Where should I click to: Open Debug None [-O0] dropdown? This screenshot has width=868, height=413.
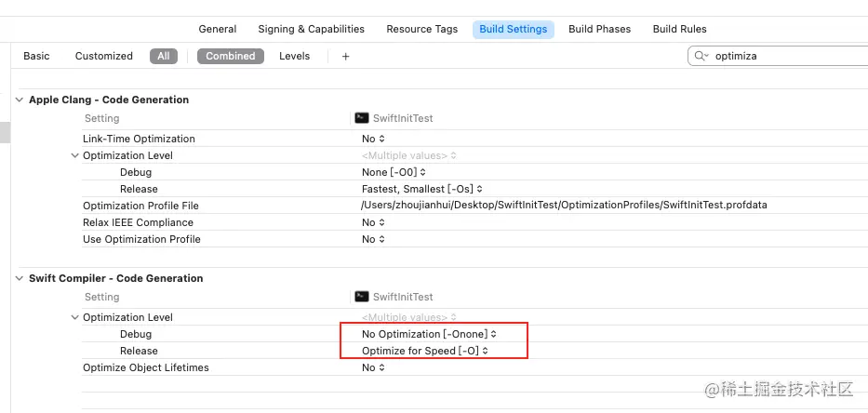pos(394,172)
